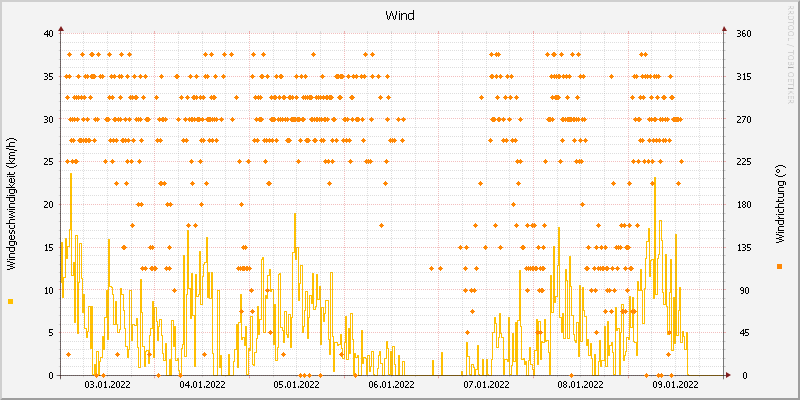Select the 09.01.2022 date label
Viewport: 800px width, 400px height.
(x=676, y=384)
